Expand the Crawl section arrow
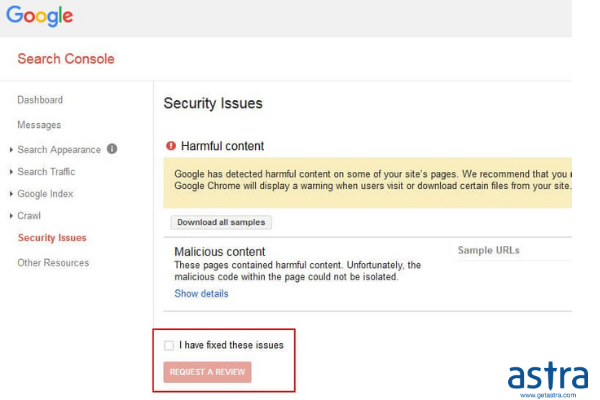Viewport: 600px width, 400px height. tap(11, 216)
